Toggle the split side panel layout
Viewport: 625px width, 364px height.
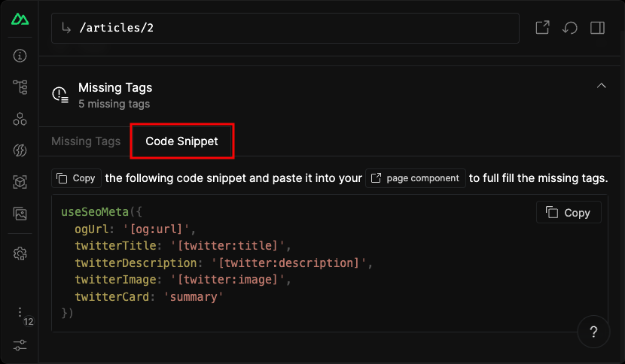pos(598,28)
